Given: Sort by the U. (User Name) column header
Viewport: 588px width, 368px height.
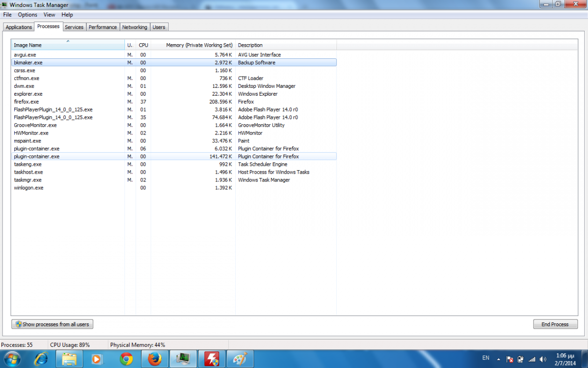Looking at the screenshot, I should [x=130, y=45].
